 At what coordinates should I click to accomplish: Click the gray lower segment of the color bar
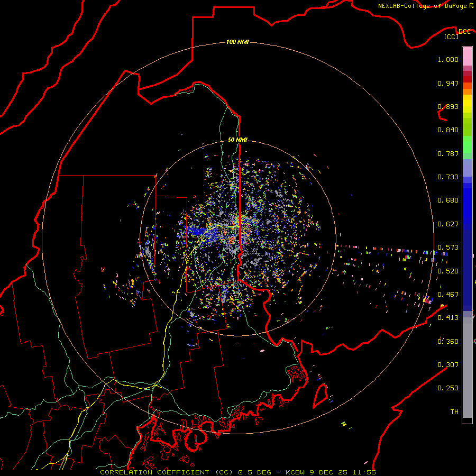click(x=467, y=368)
